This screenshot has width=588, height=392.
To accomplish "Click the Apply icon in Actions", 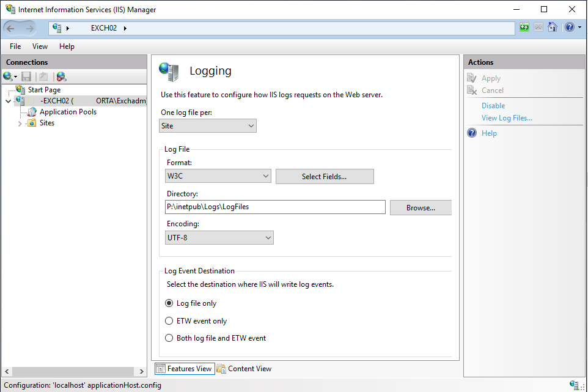I will click(x=471, y=78).
